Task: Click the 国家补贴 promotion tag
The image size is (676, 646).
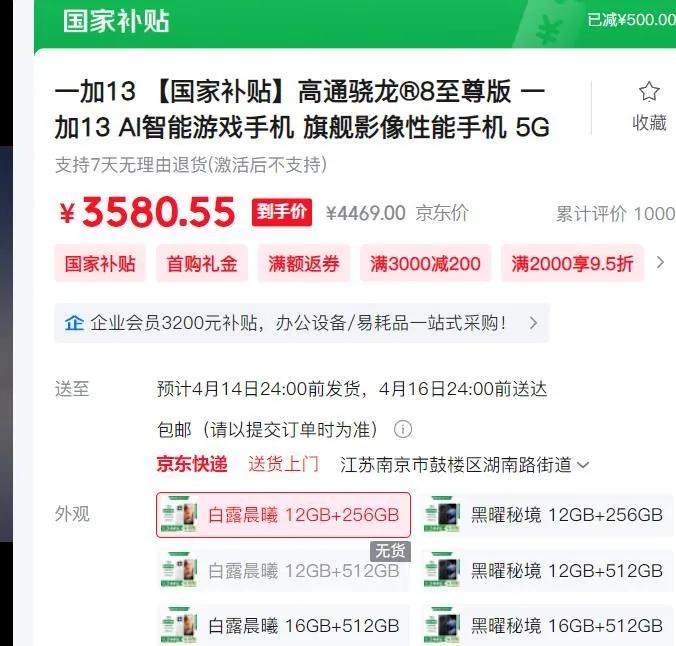Action: [x=100, y=263]
